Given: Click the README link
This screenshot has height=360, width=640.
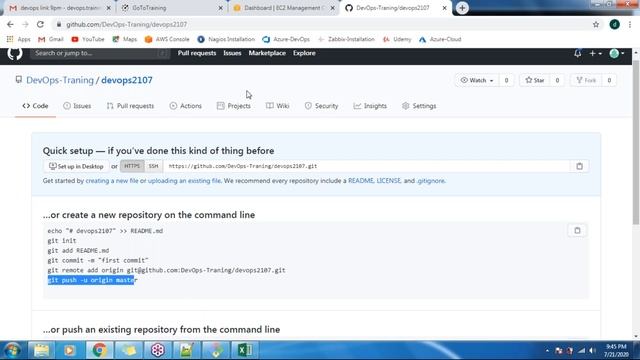Looking at the screenshot, I should click(361, 181).
